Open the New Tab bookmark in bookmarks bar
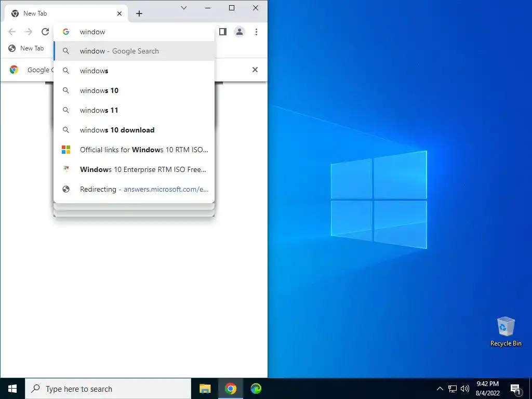This screenshot has width=532, height=399. click(26, 48)
